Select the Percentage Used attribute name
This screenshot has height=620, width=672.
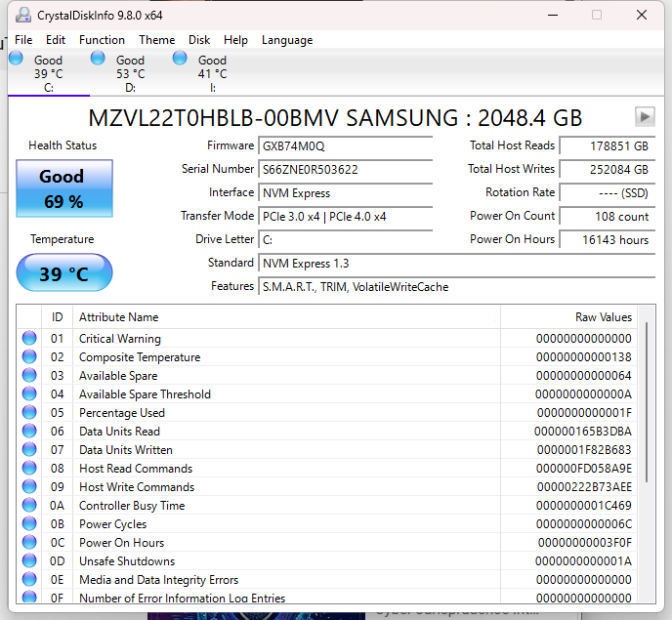pyautogui.click(x=122, y=413)
